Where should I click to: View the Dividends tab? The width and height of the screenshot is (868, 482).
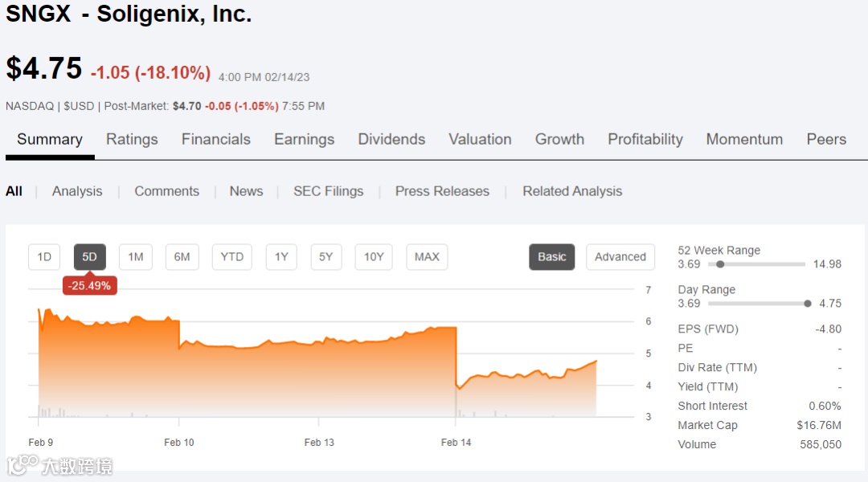[x=391, y=139]
